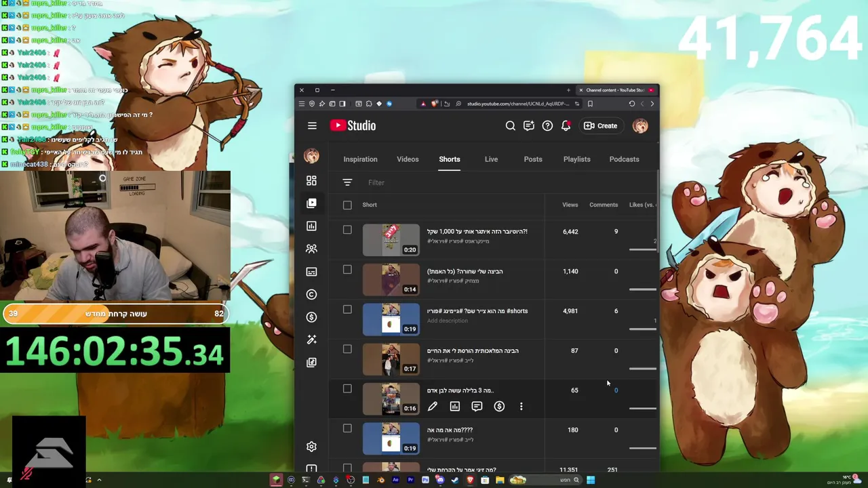This screenshot has width=868, height=488.
Task: Reload the page with the browser refresh icon
Action: [x=632, y=104]
